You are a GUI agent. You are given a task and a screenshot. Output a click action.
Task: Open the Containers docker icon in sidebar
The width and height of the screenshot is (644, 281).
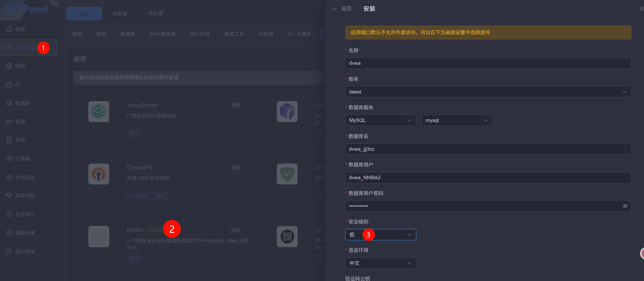(9, 121)
